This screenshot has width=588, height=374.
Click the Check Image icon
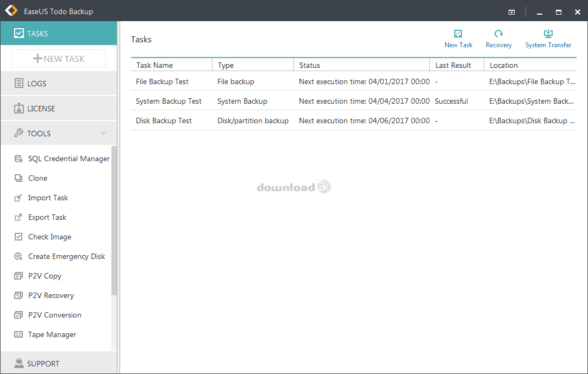(18, 237)
